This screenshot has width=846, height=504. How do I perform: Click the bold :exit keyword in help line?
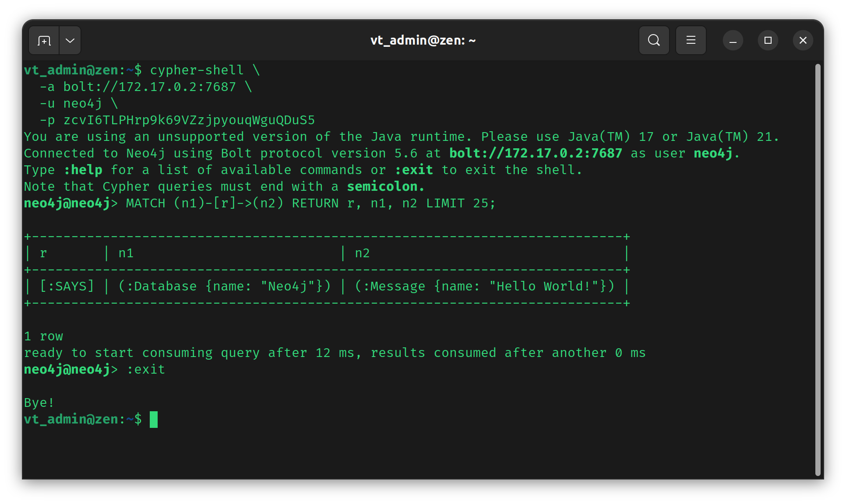coord(414,170)
